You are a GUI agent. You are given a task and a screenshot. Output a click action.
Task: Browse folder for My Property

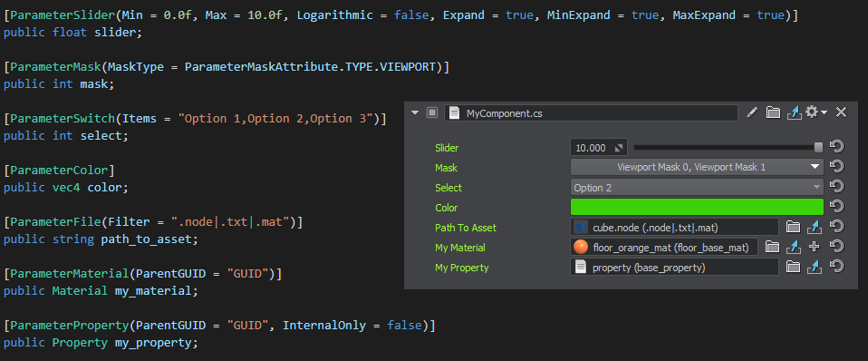tap(794, 268)
